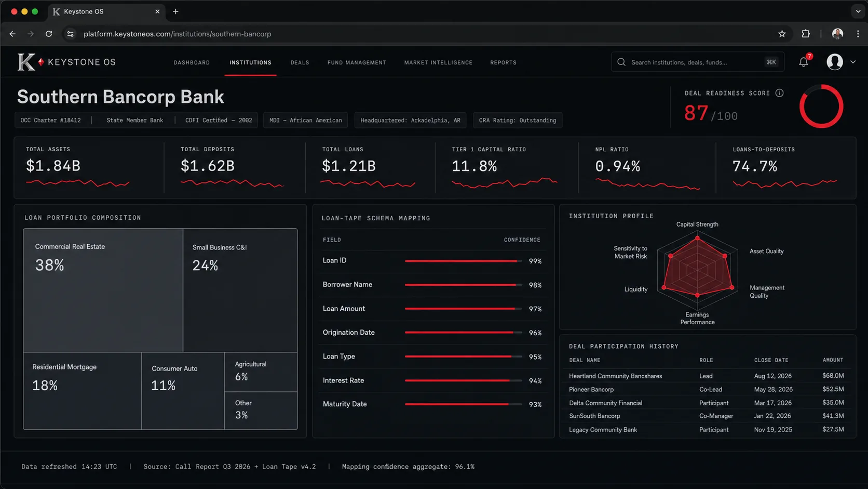Open Heartland Community Bancshares deal
868x489 pixels.
pyautogui.click(x=706, y=376)
